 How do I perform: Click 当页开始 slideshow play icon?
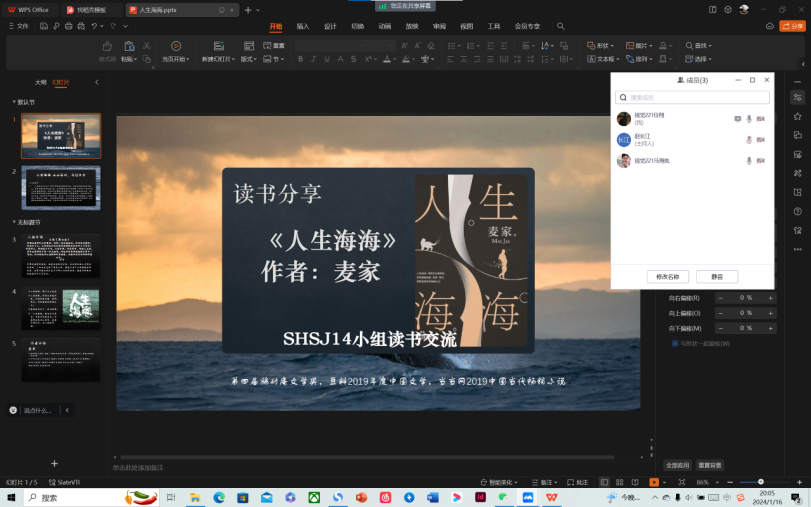[175, 46]
